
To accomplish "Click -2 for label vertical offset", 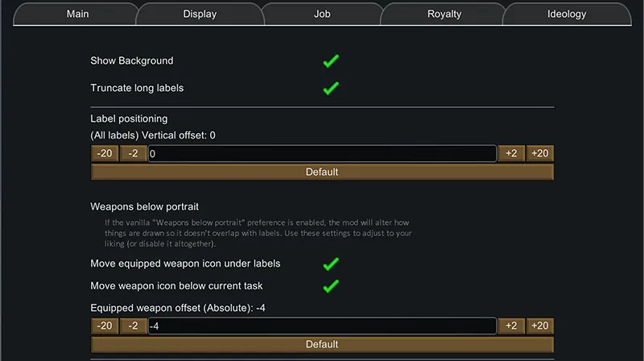I will pyautogui.click(x=133, y=154).
